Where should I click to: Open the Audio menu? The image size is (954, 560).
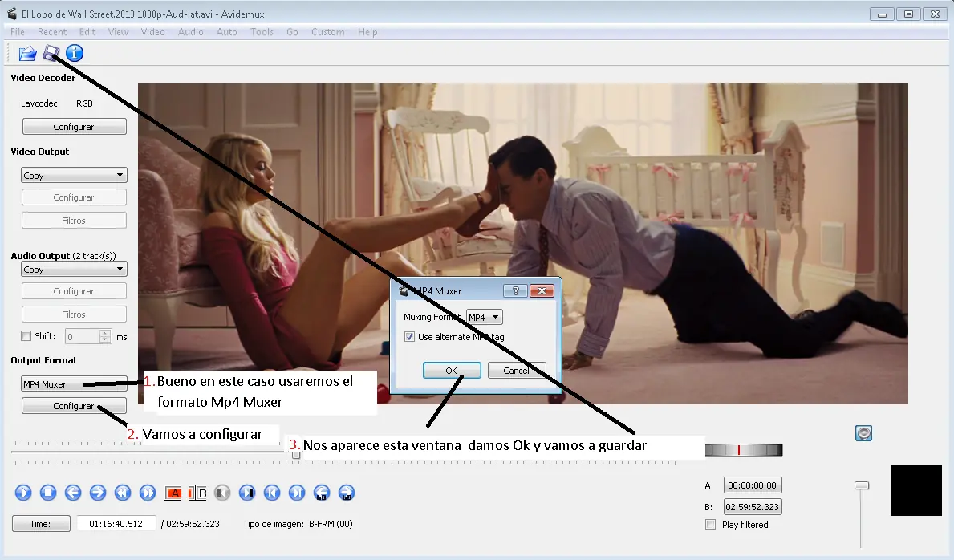pos(190,31)
